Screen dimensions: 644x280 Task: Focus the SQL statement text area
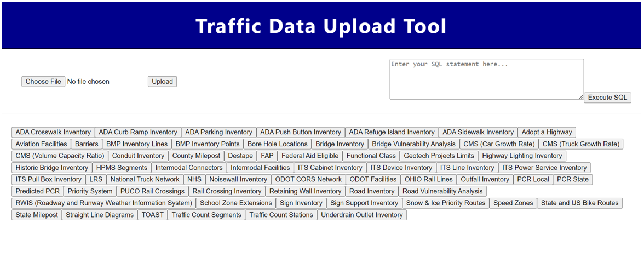coord(487,79)
